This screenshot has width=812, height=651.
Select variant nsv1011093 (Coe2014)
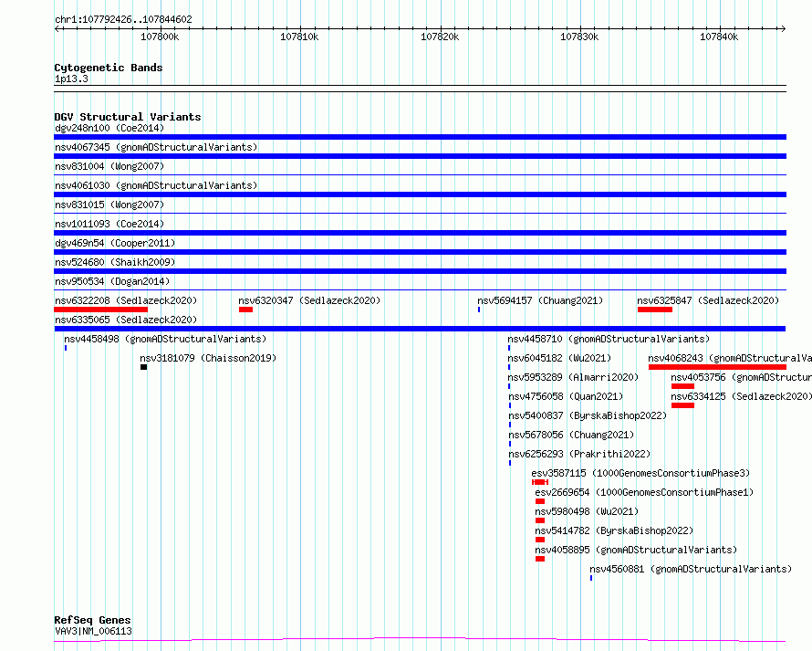coord(109,224)
